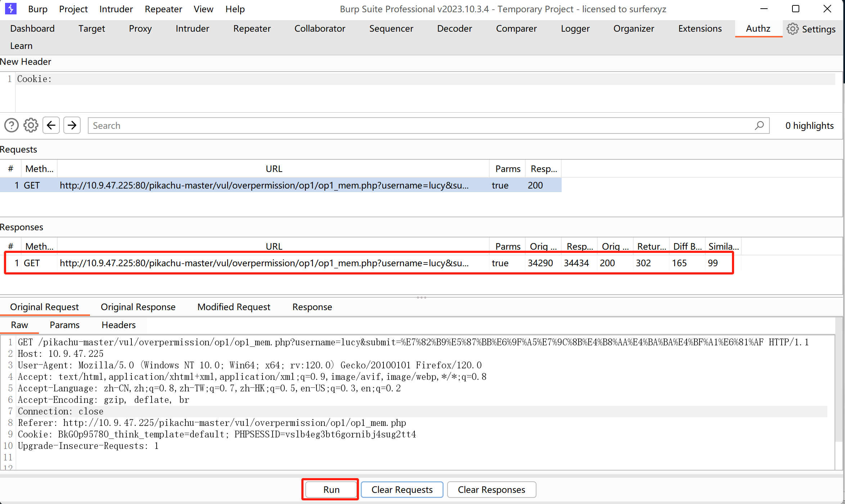Switch to the Comparer tab
Viewport: 845px width, 504px height.
516,28
